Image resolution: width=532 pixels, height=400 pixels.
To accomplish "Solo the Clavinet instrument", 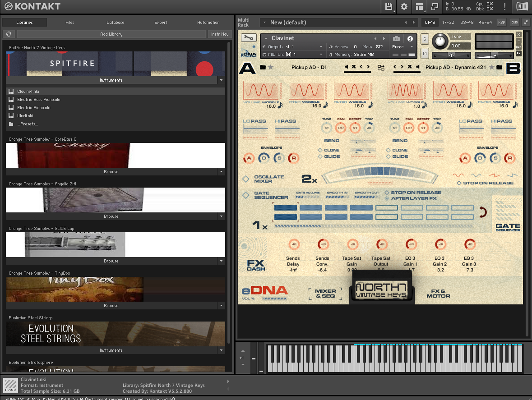I will tap(425, 39).
